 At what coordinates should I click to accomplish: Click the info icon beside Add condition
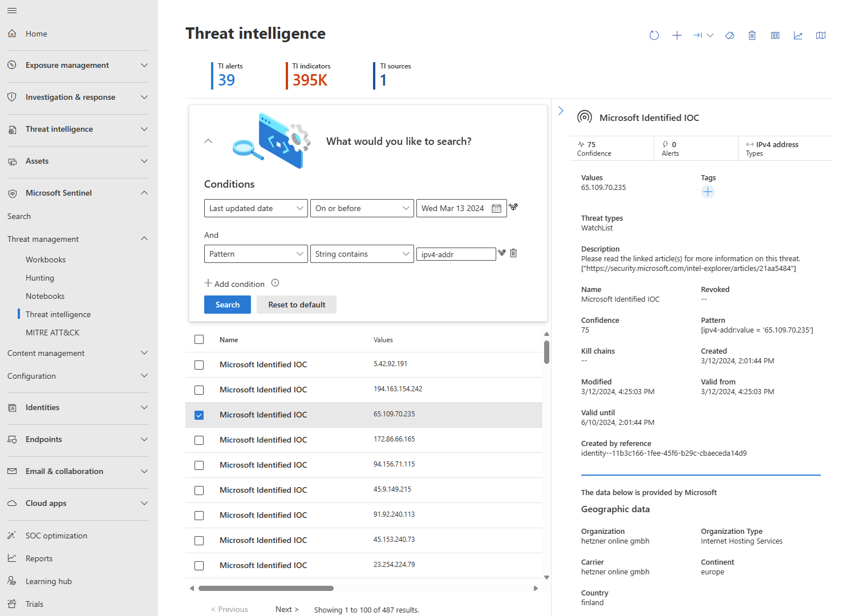point(275,283)
